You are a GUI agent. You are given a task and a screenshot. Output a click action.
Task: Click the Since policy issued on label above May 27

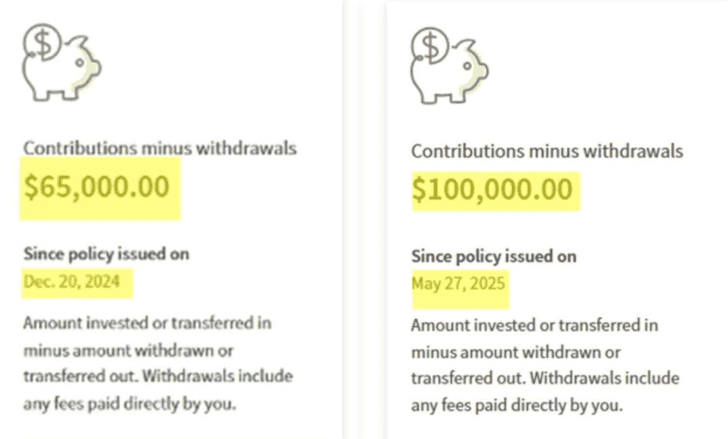click(x=494, y=257)
